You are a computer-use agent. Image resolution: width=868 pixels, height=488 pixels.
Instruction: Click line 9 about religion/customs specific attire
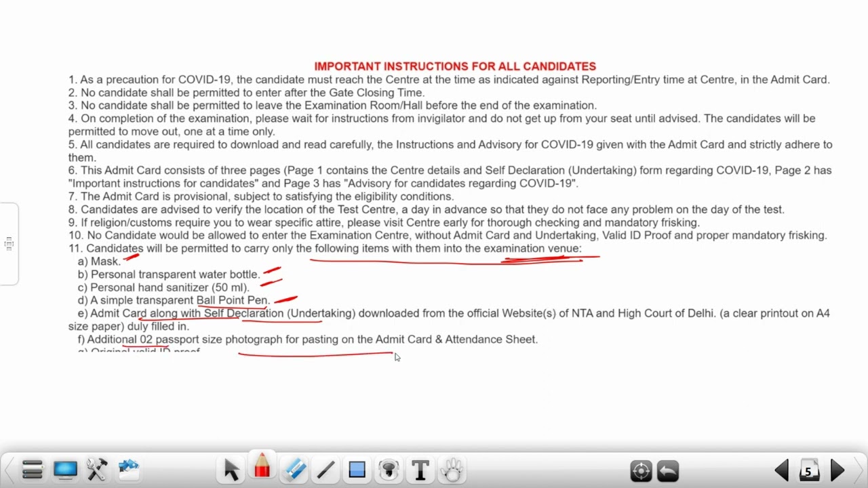click(x=384, y=222)
